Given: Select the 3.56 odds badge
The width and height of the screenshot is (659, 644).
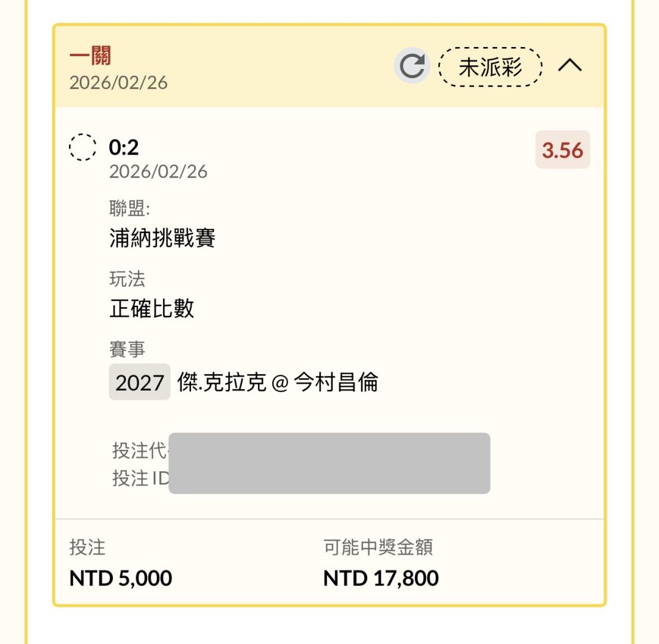Looking at the screenshot, I should (x=562, y=150).
